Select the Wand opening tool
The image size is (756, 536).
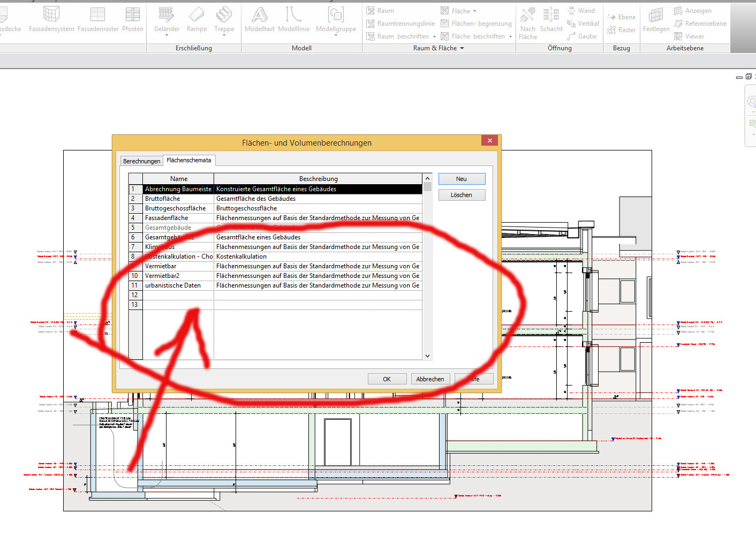click(581, 11)
